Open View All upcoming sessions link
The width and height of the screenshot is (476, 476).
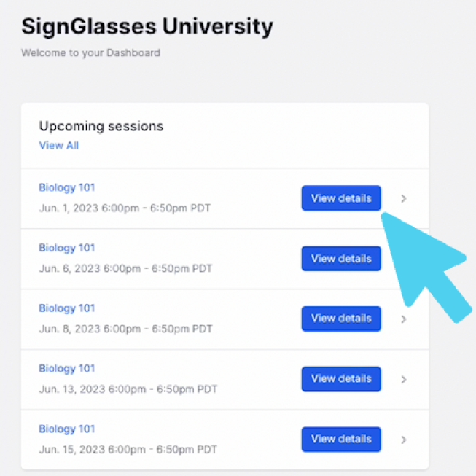[x=58, y=145]
